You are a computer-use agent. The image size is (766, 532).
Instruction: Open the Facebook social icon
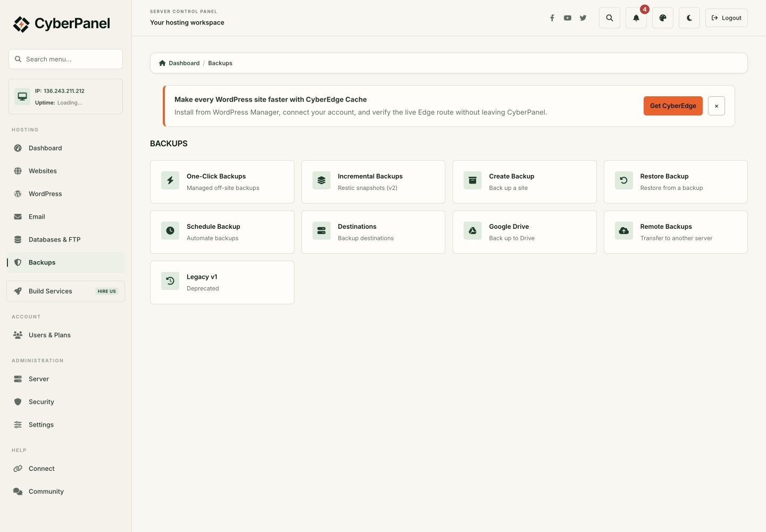coord(552,18)
